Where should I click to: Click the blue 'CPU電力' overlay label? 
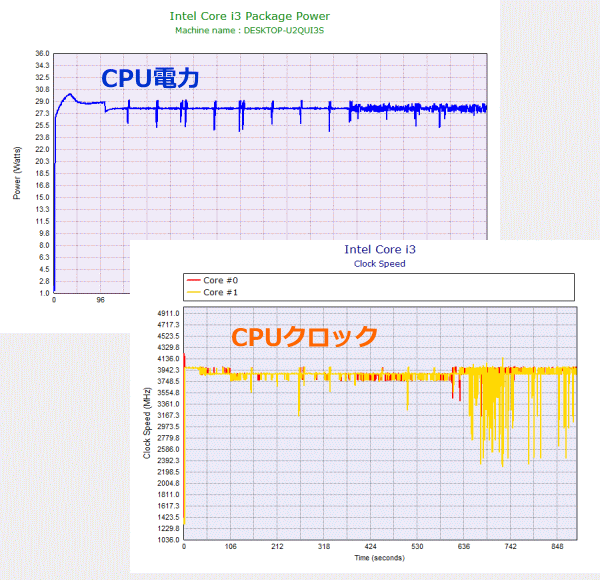(150, 78)
